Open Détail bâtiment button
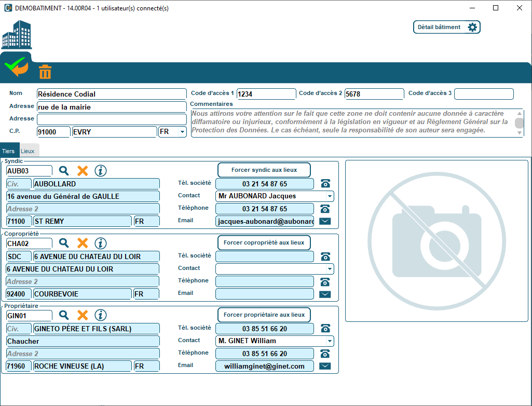This screenshot has width=532, height=406. tap(446, 27)
